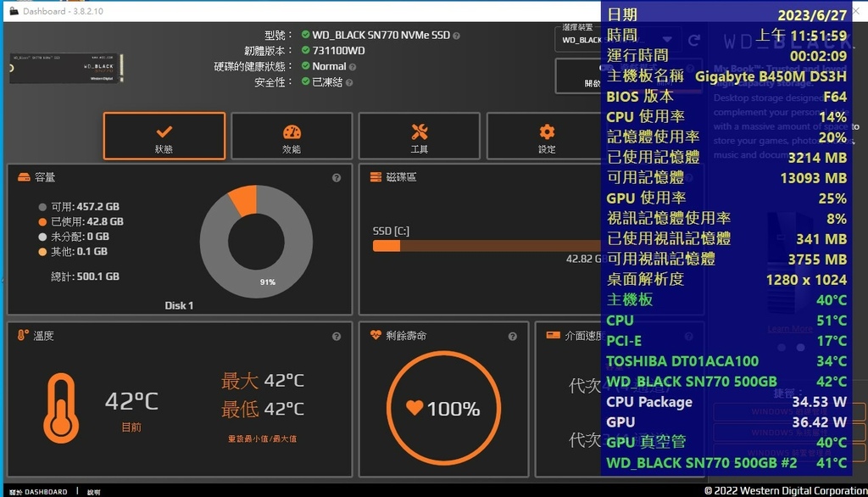This screenshot has width=868, height=497.
Task: Click the Gigabyte B450M DS3H motherboard name
Action: pos(771,76)
